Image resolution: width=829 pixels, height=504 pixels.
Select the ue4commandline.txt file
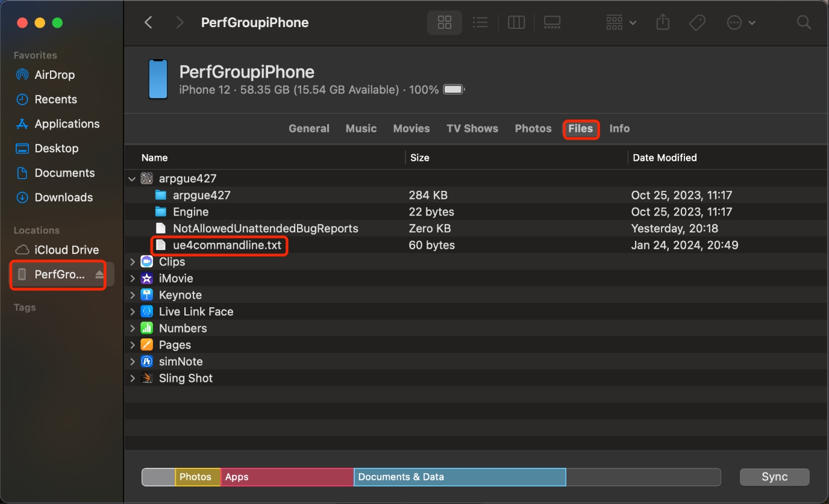tap(227, 246)
